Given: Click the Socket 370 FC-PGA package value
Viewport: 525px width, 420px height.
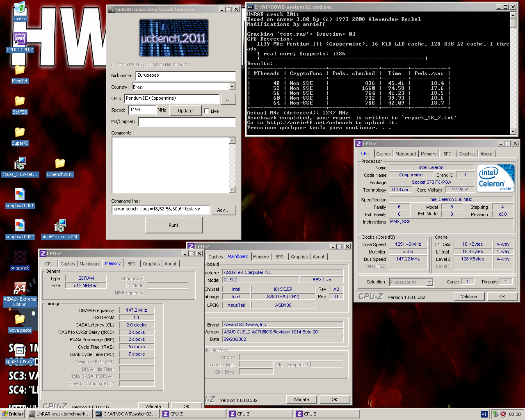Looking at the screenshot, I should tap(431, 182).
